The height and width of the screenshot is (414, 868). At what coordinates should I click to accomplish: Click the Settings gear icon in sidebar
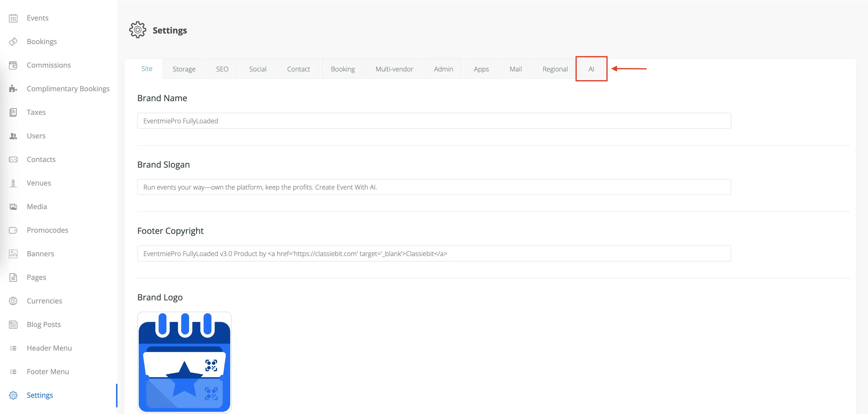coord(13,395)
